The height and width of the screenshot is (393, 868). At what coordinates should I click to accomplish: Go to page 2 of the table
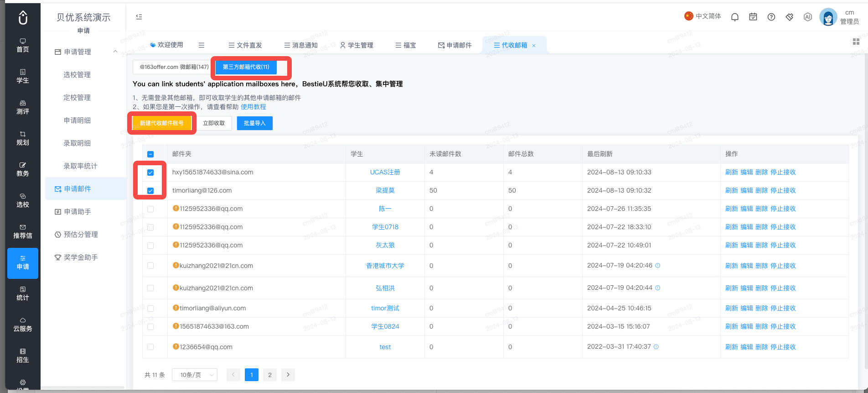(270, 375)
